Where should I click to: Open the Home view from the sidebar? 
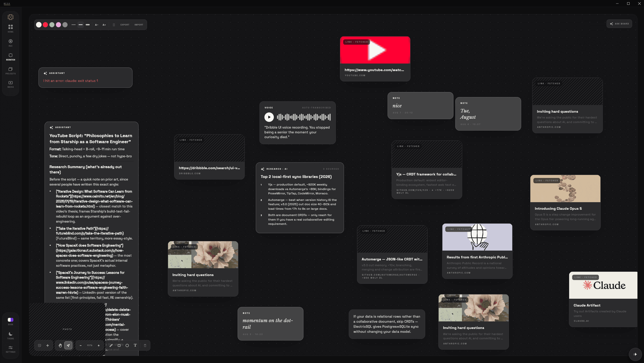[11, 28]
